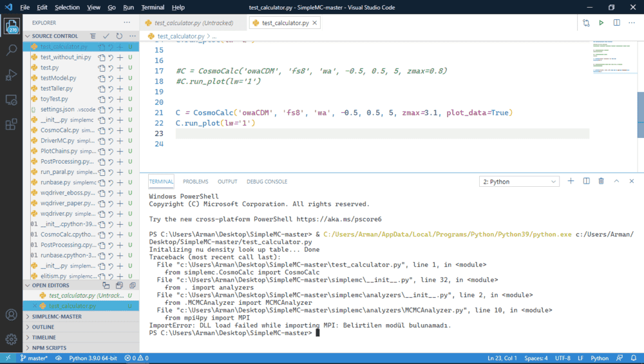Kill terminal with trash icon

[x=601, y=181]
